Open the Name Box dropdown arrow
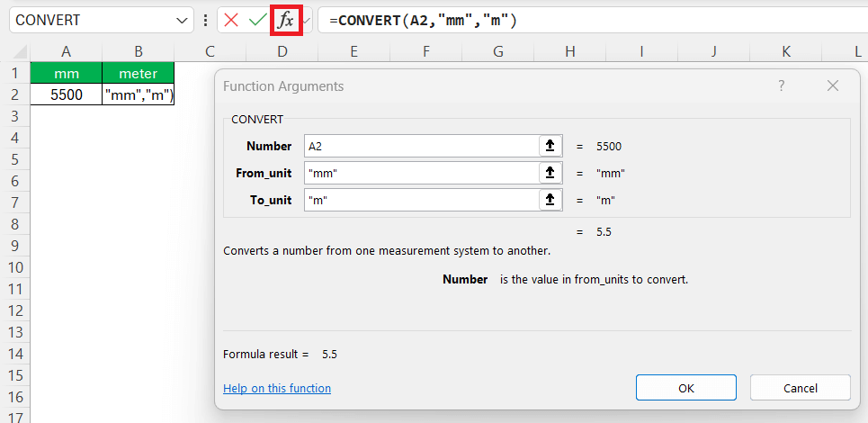 pos(181,21)
